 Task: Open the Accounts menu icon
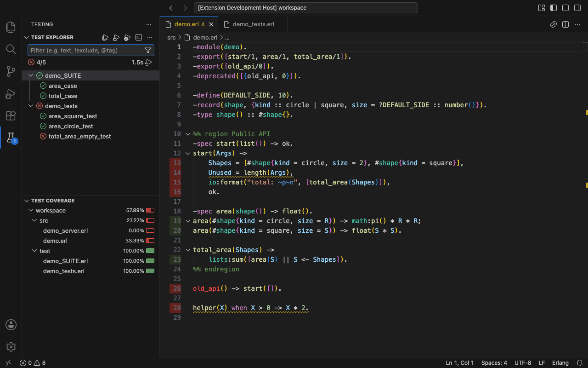pyautogui.click(x=11, y=325)
